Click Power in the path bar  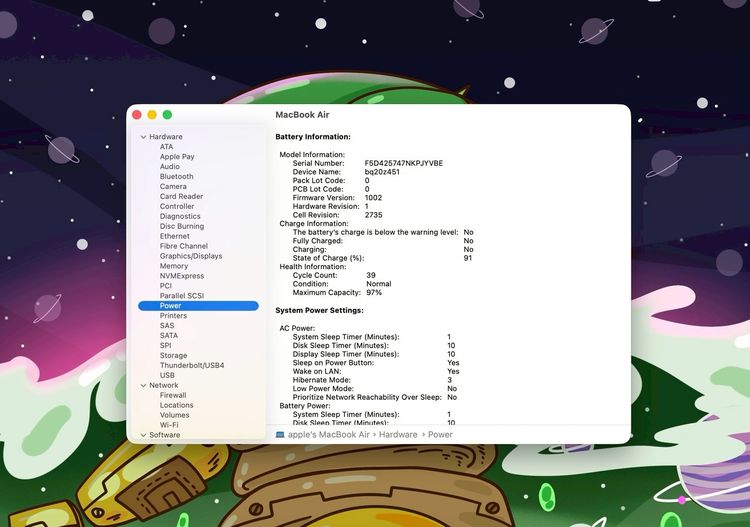coord(440,435)
